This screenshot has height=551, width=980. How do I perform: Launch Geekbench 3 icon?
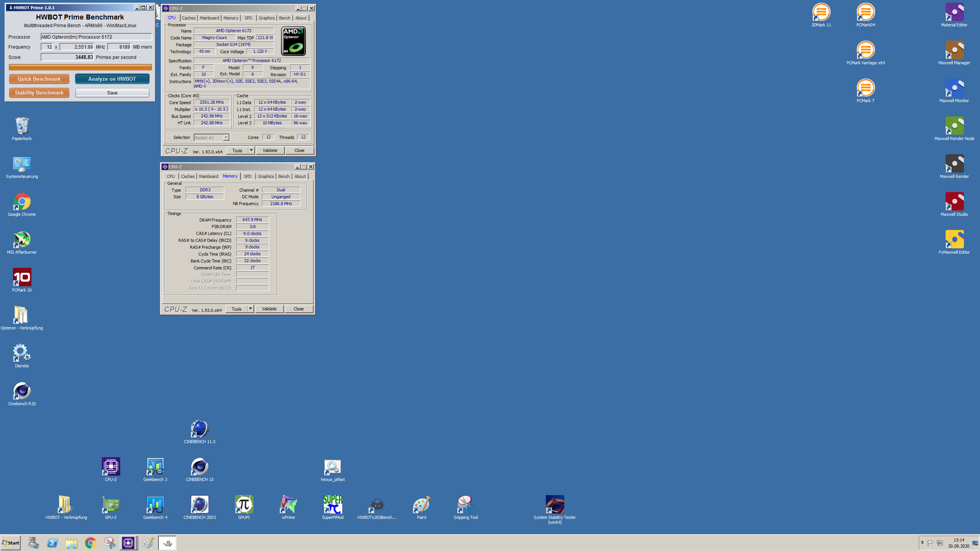pos(155,469)
